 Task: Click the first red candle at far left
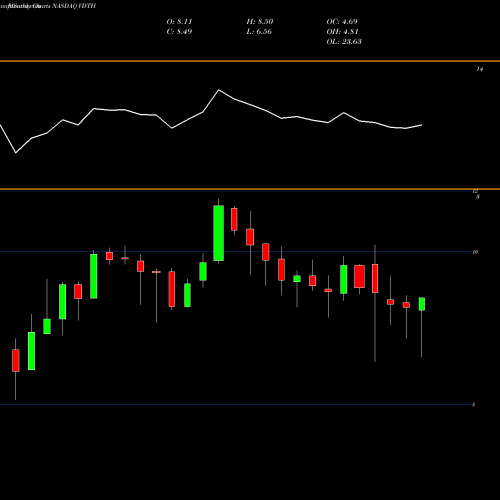click(x=16, y=360)
